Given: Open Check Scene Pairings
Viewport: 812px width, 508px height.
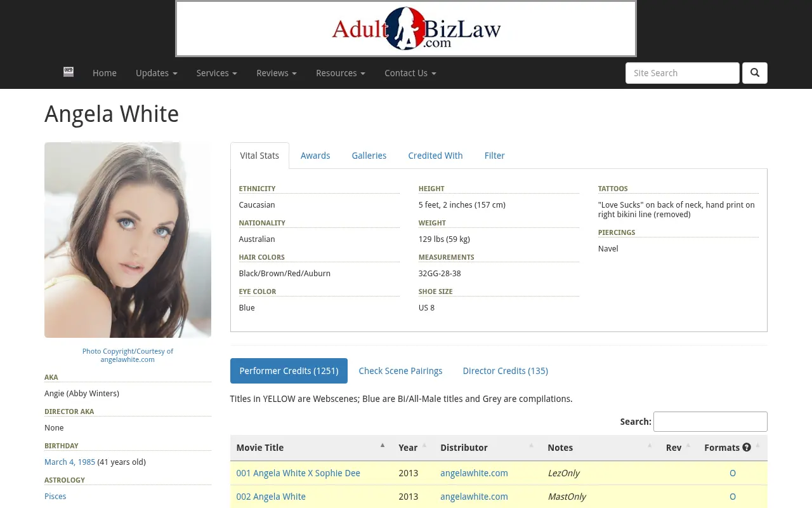Looking at the screenshot, I should pos(400,371).
